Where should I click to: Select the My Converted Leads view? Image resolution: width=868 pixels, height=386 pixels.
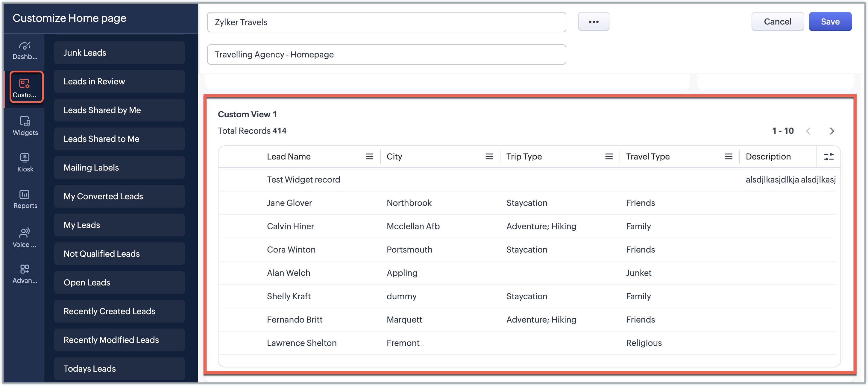(x=119, y=196)
